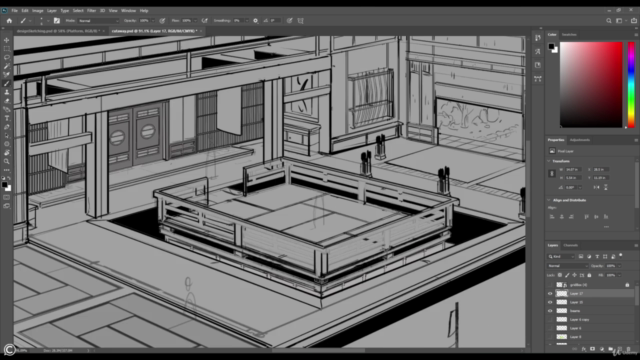Flip horizontal in Properties transform
Screen dimensions: 640x360
(x=597, y=187)
